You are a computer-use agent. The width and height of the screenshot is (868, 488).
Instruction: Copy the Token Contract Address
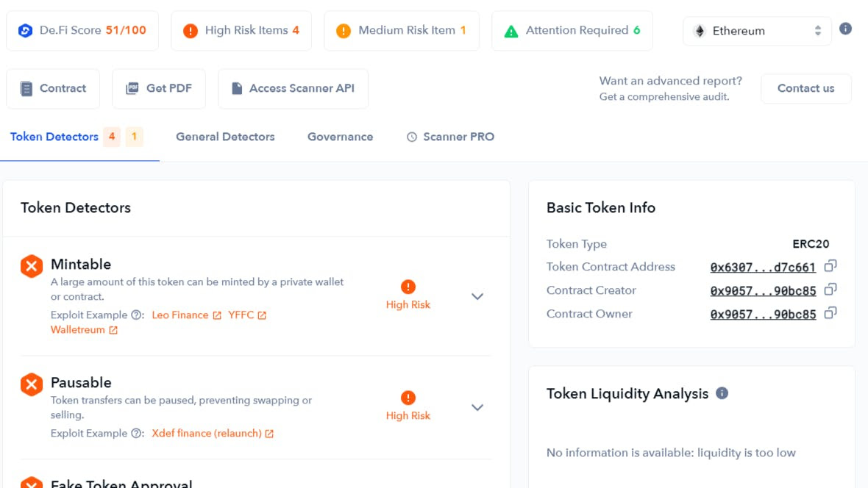coord(830,267)
